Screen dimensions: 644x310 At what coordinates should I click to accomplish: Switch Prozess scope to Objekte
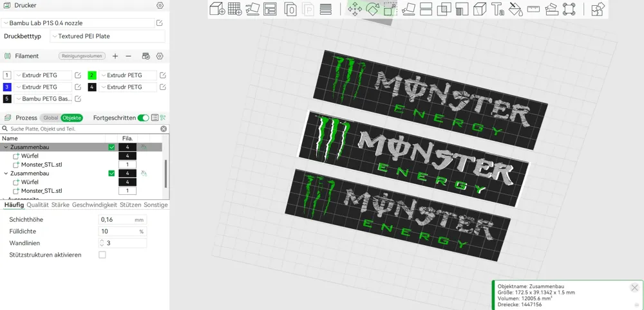pyautogui.click(x=72, y=118)
